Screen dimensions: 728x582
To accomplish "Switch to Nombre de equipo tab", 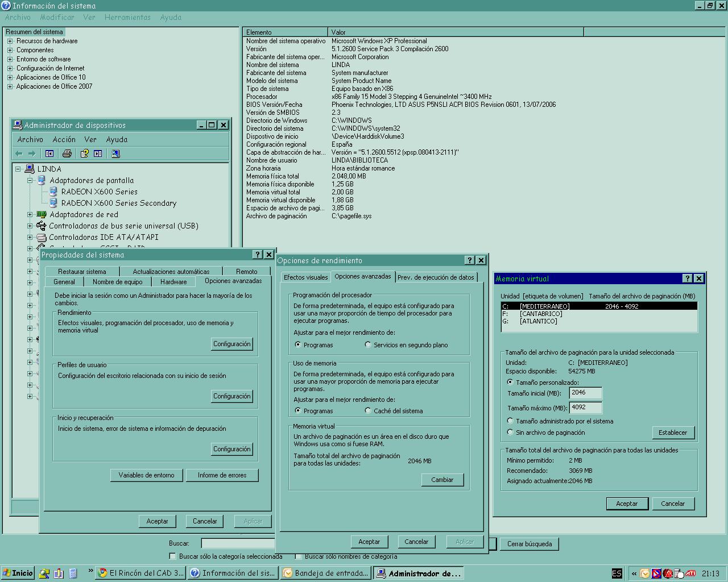I will (x=118, y=282).
